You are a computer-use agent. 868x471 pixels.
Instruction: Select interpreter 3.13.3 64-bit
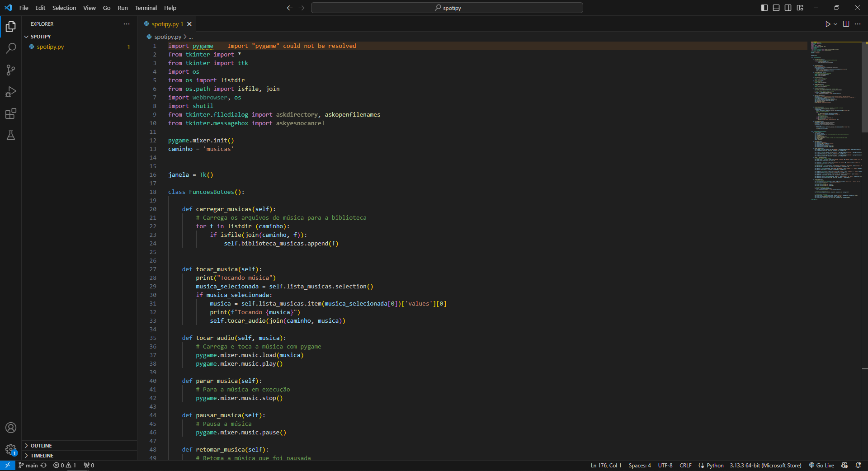tap(765, 465)
